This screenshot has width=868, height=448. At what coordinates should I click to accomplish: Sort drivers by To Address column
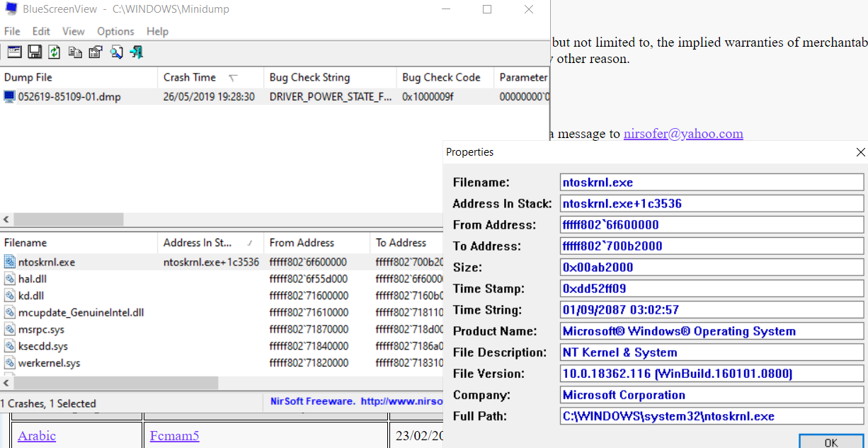pyautogui.click(x=407, y=243)
